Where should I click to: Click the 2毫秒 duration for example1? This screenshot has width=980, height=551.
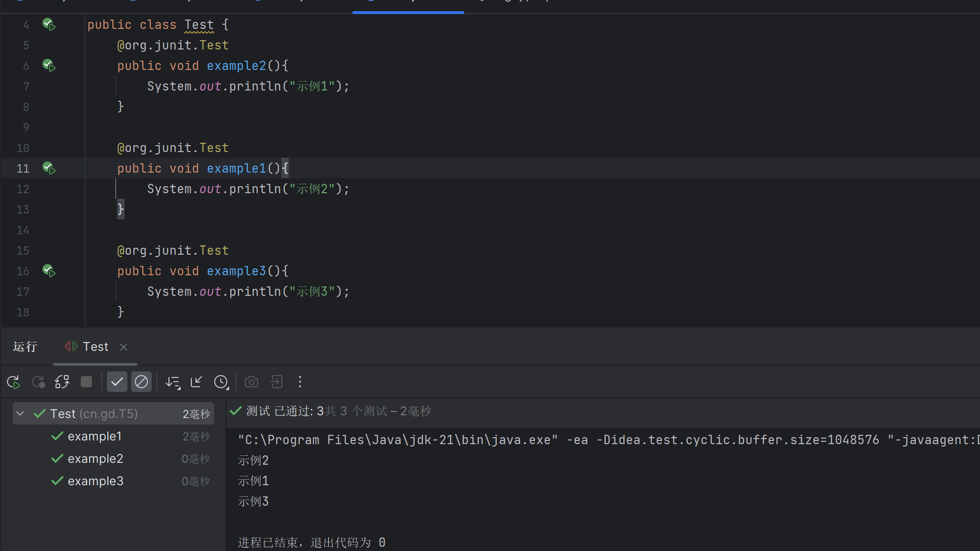click(x=196, y=437)
